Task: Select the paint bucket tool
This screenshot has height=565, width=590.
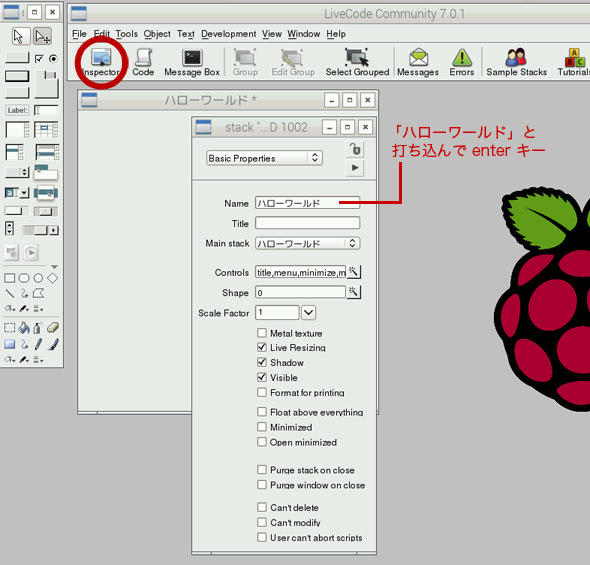Action: tap(24, 328)
